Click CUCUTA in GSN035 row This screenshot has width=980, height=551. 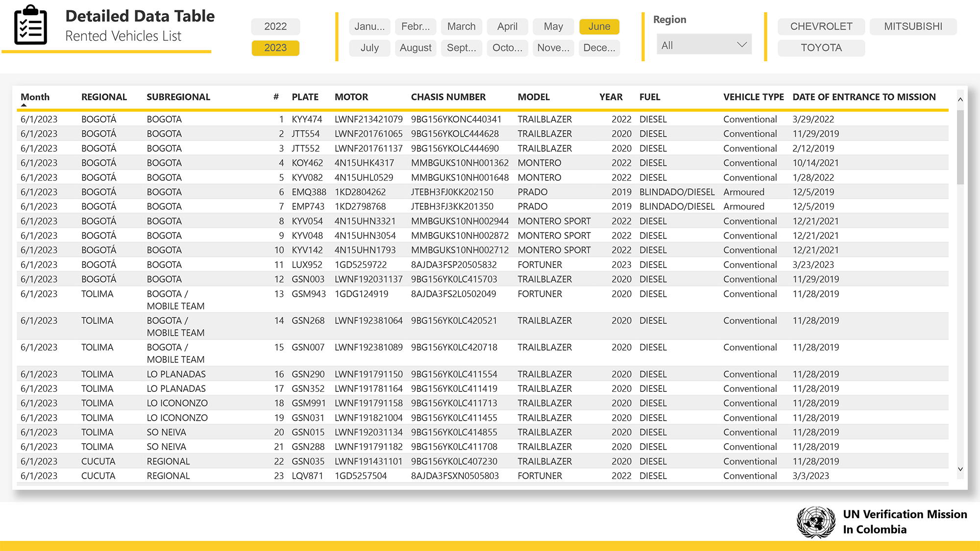click(98, 461)
